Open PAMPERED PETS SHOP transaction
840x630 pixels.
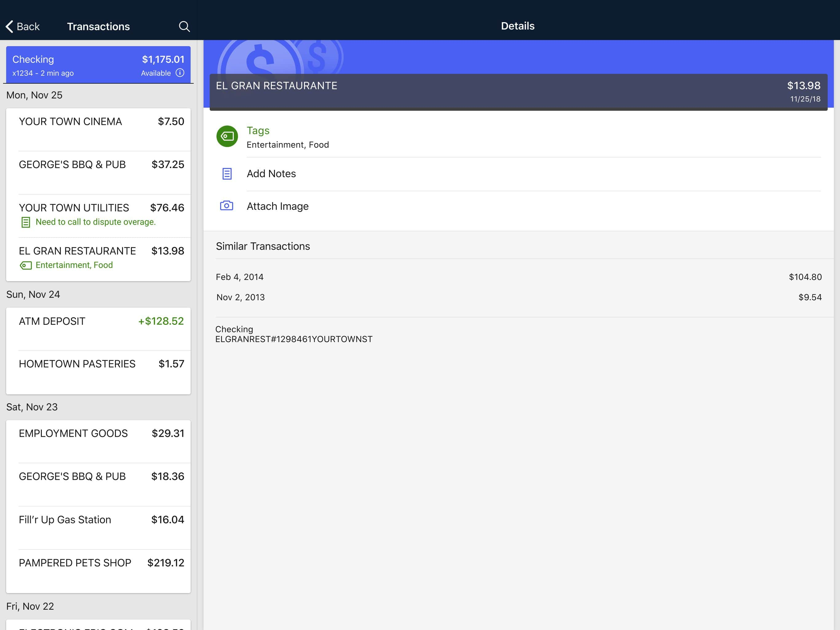(x=98, y=571)
